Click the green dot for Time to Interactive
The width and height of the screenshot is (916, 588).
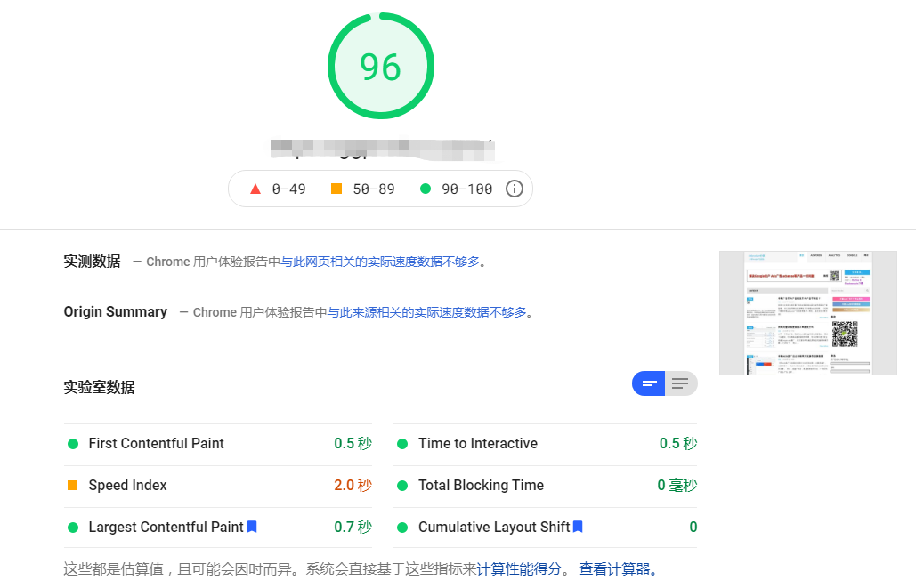402,444
